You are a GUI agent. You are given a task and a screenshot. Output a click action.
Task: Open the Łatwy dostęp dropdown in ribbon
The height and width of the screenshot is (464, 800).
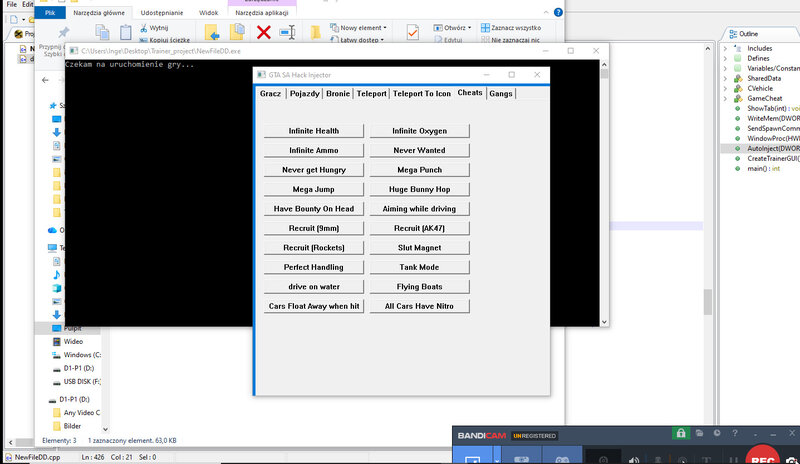point(357,39)
